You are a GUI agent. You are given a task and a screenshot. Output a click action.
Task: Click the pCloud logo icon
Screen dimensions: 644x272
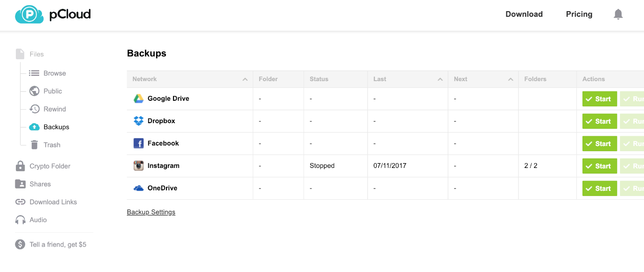tap(29, 14)
